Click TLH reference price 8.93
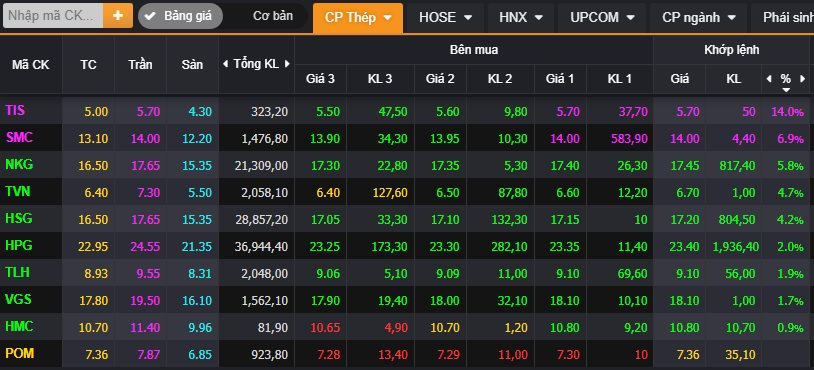Viewport: 814px width, 370px height. coord(96,273)
